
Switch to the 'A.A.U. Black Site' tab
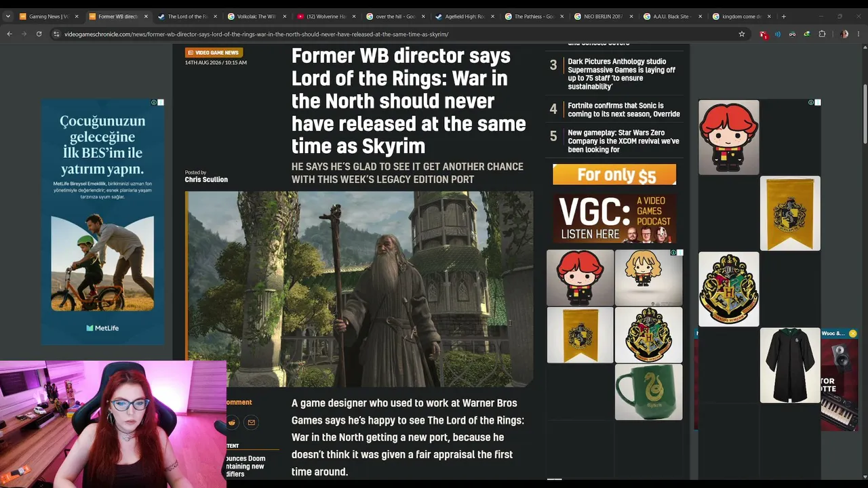672,16
